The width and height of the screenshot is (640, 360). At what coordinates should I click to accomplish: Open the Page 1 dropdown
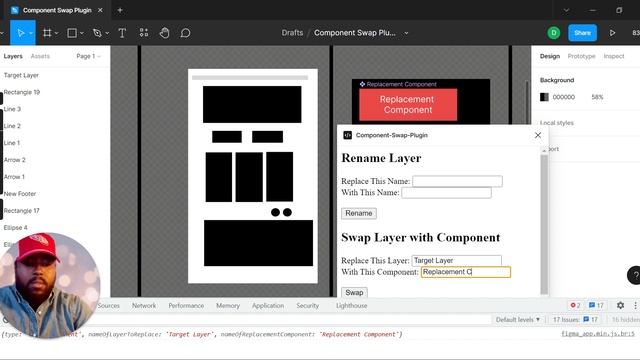point(89,56)
